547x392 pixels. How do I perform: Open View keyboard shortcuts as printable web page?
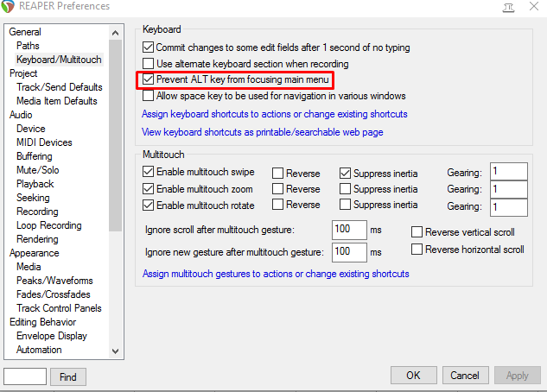click(x=263, y=132)
